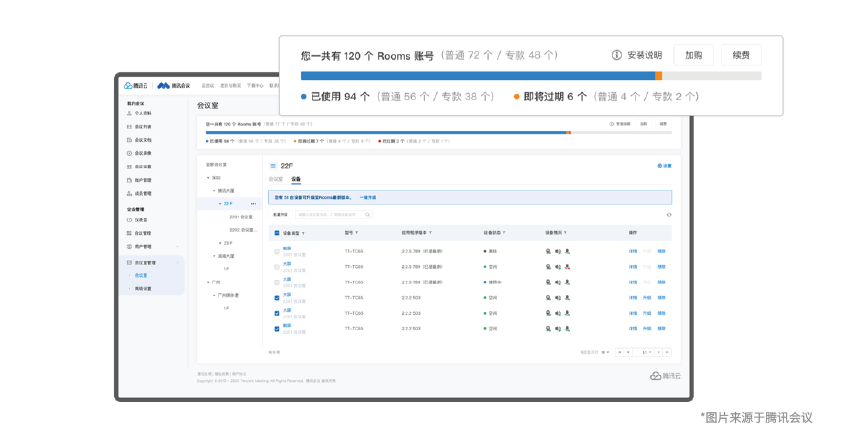Switch to the 会议室 tab under 22F
850x447 pixels.
click(276, 179)
